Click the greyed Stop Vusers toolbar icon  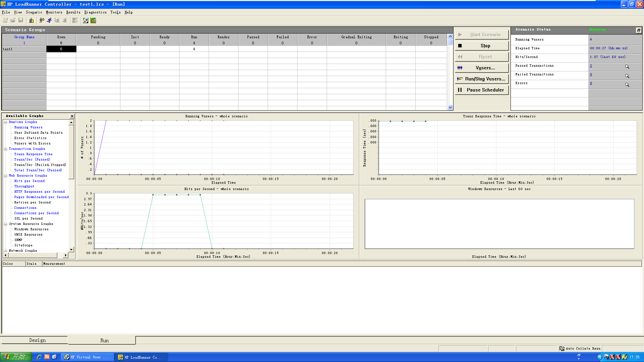pyautogui.click(x=65, y=20)
